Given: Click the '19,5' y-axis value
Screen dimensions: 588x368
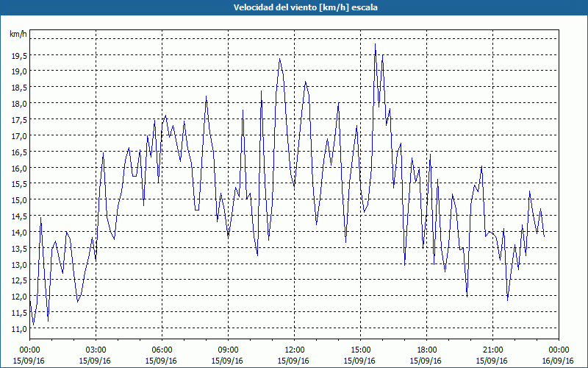Looking at the screenshot, I should tap(19, 56).
